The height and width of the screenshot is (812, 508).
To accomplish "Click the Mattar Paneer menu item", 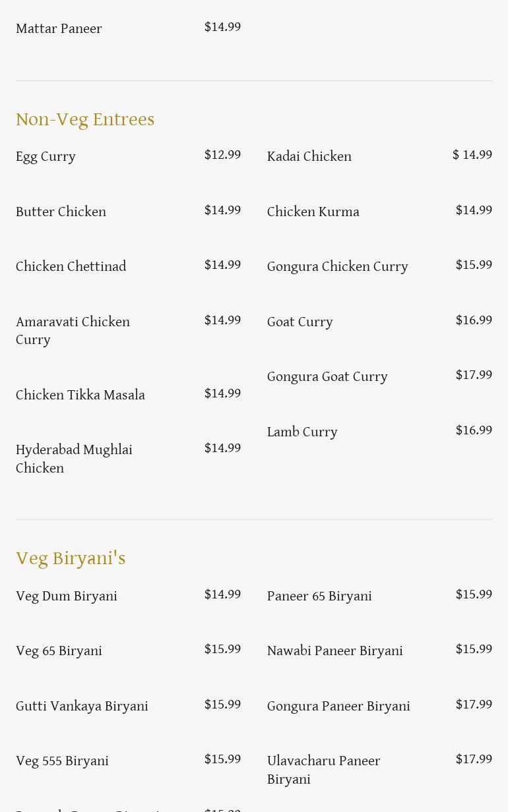I will (59, 29).
